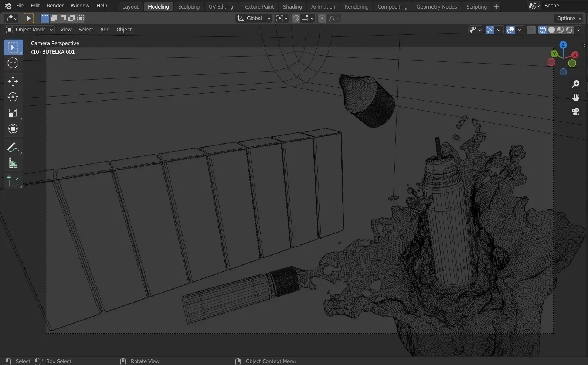Select the Cursor tool in the toolbar

tap(13, 63)
